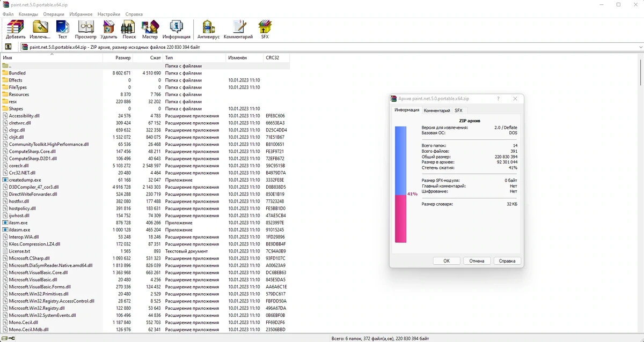Select Microsoft.VisualBasic.Forms.dll row
The width and height of the screenshot is (644, 342).
(145, 287)
